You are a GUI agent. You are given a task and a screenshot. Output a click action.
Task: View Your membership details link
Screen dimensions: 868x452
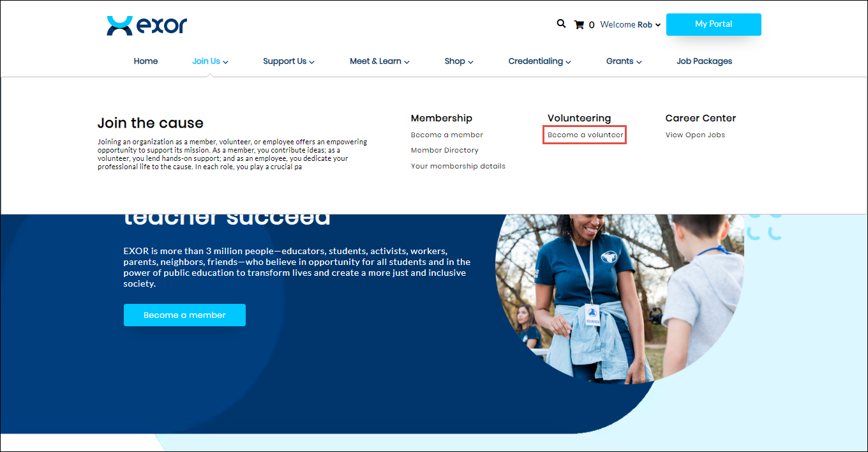[458, 166]
